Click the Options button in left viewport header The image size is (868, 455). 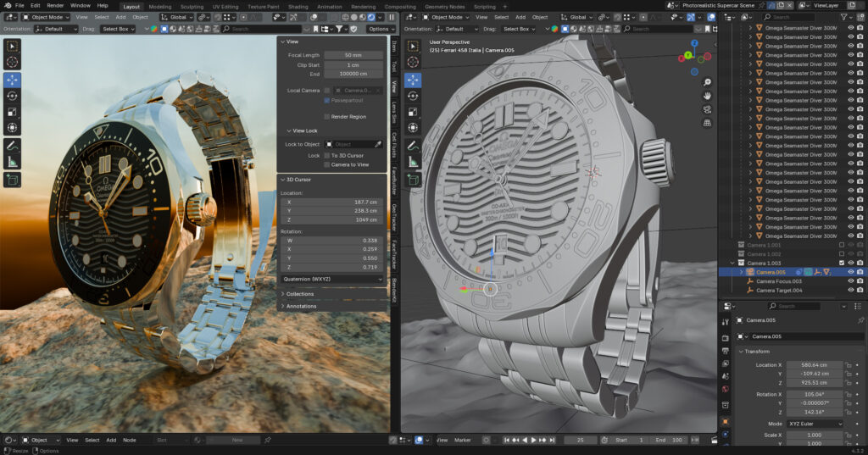tap(380, 29)
